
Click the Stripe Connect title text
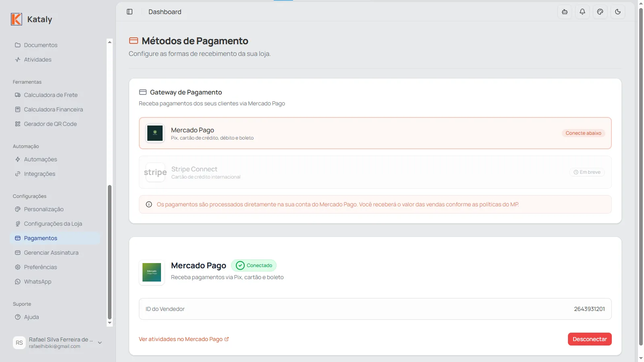(194, 169)
